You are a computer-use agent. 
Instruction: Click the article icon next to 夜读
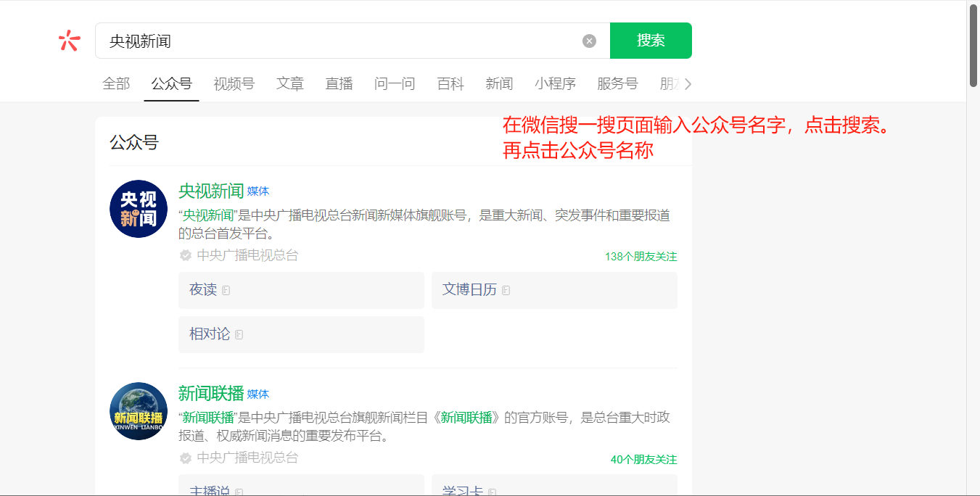[x=226, y=291]
